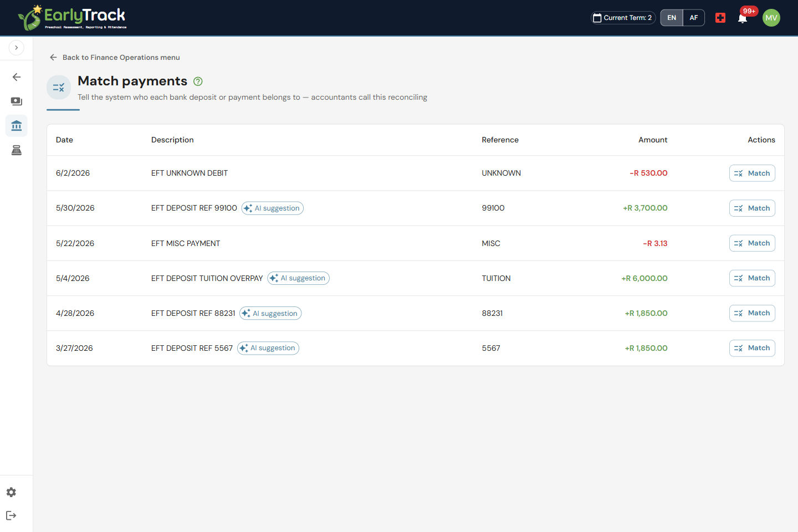Select the 5/4/2026 date cell
The width and height of the screenshot is (798, 532).
pos(73,278)
